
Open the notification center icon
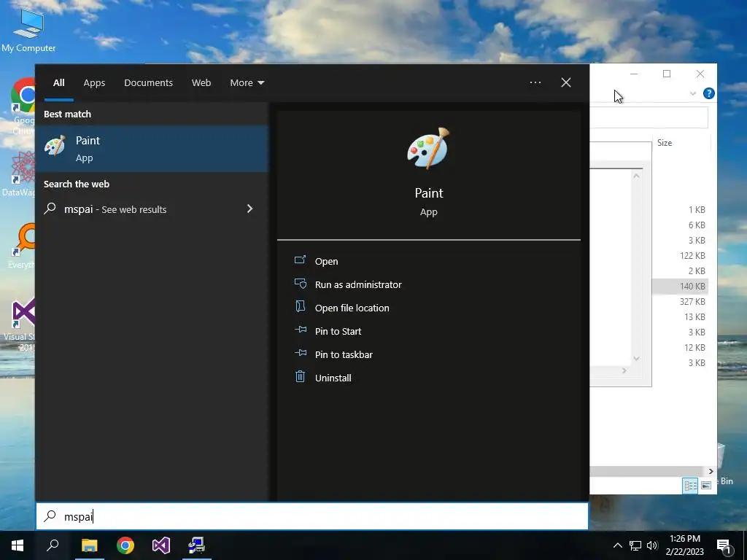coord(724,546)
